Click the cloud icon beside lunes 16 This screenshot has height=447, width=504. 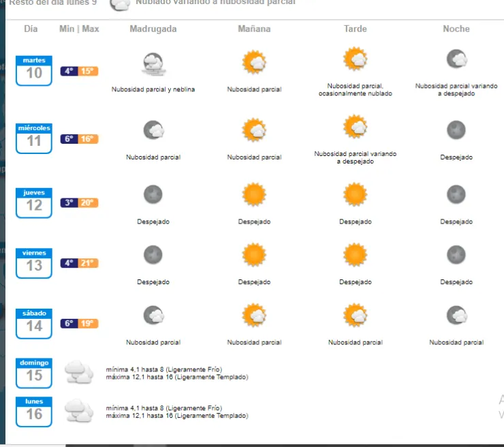[x=79, y=411]
